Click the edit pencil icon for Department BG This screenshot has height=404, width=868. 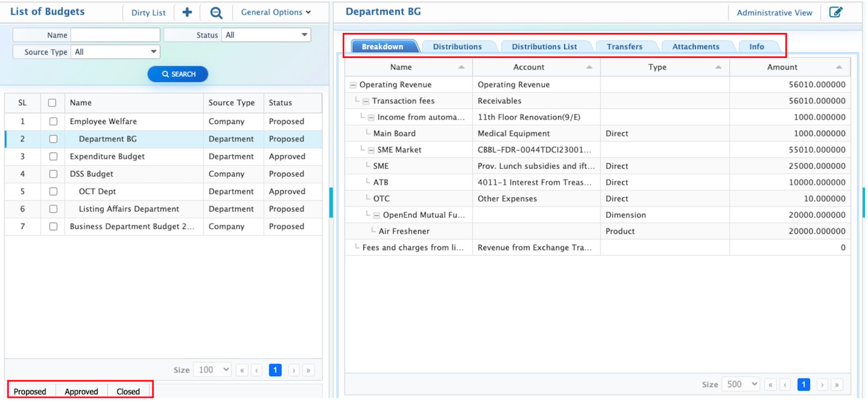pyautogui.click(x=836, y=12)
